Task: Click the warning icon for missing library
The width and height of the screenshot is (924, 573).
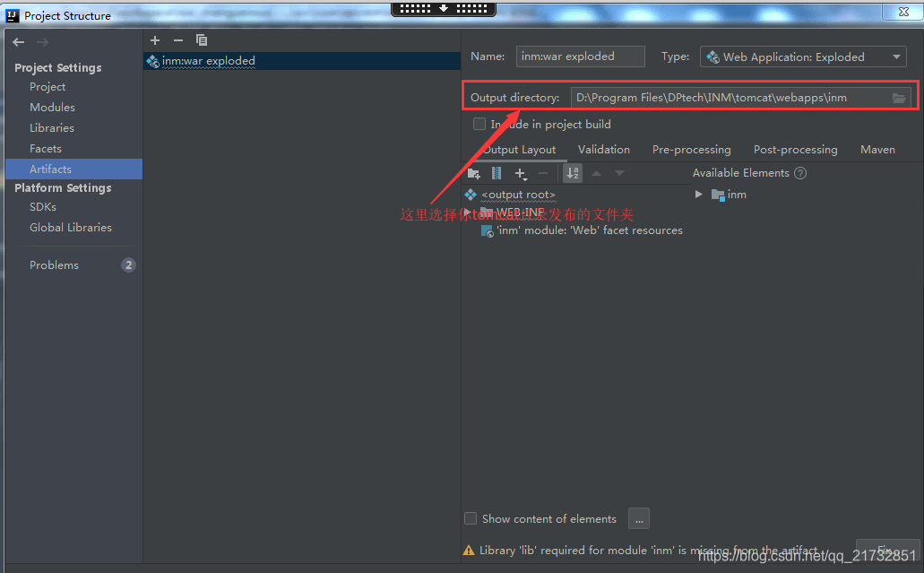Action: pos(469,550)
